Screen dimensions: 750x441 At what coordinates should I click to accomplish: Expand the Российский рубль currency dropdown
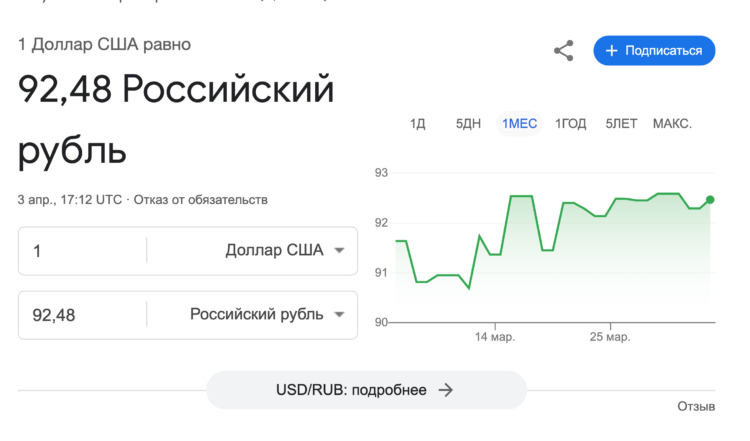(x=339, y=315)
